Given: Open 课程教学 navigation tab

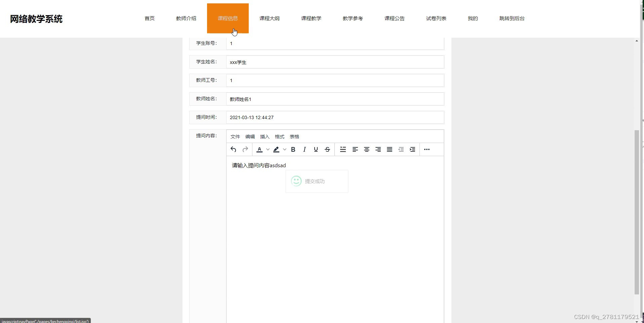Looking at the screenshot, I should (311, 19).
